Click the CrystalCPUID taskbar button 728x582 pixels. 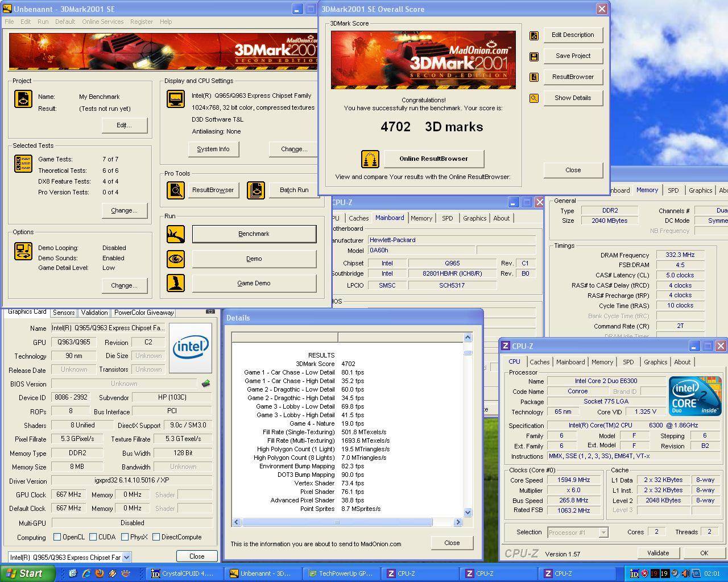[x=183, y=573]
